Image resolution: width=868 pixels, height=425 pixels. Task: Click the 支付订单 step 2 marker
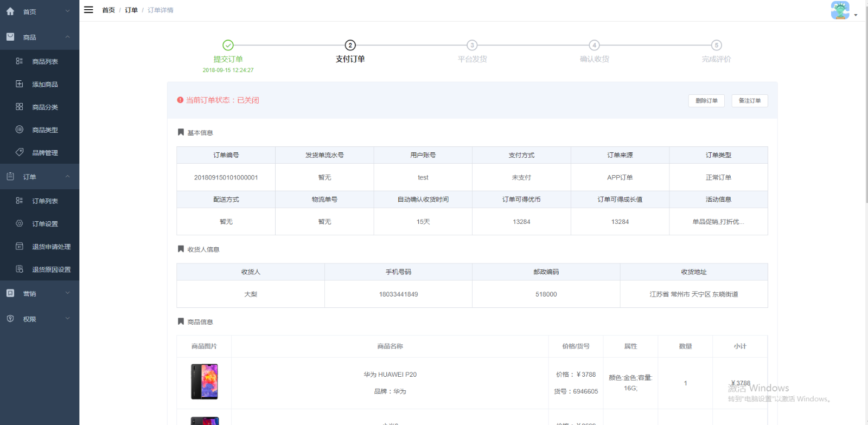tap(350, 46)
